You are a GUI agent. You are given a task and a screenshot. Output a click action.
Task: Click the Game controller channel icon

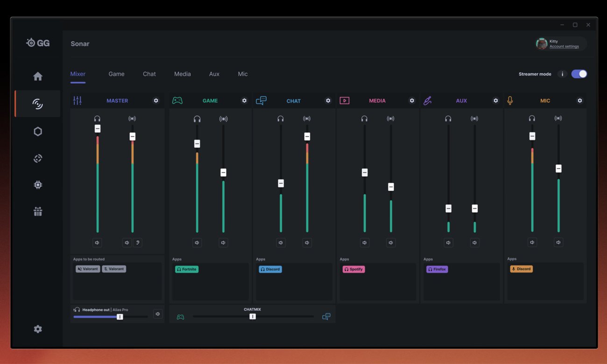coord(177,100)
